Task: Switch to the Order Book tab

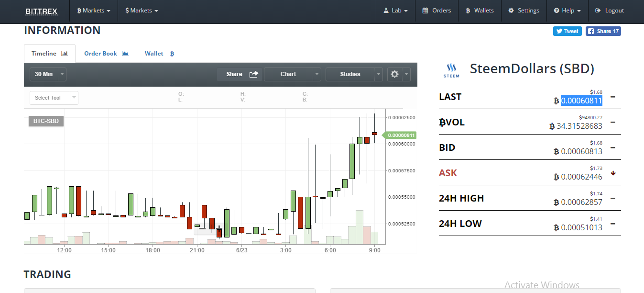Action: tap(106, 54)
